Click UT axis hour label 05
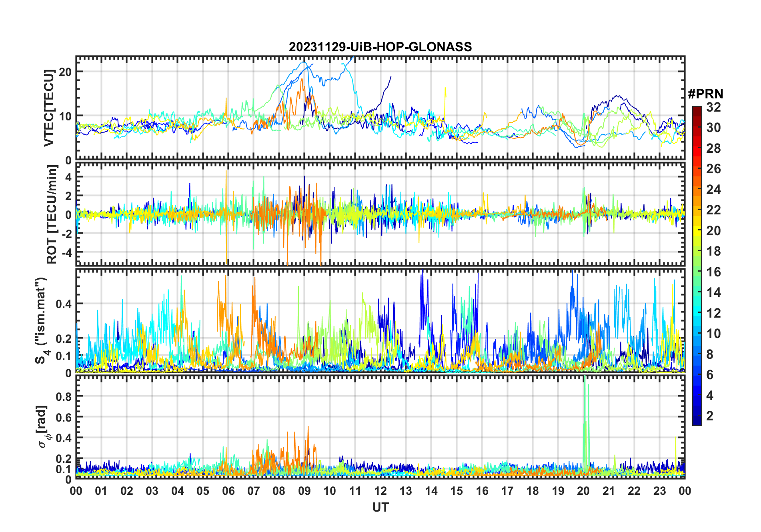 [x=203, y=491]
